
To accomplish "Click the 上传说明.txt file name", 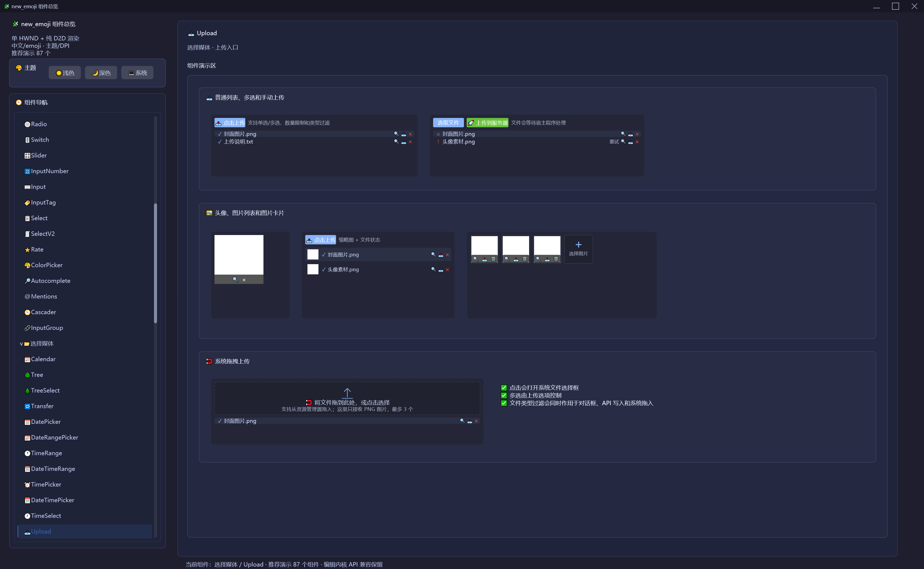I will click(238, 142).
